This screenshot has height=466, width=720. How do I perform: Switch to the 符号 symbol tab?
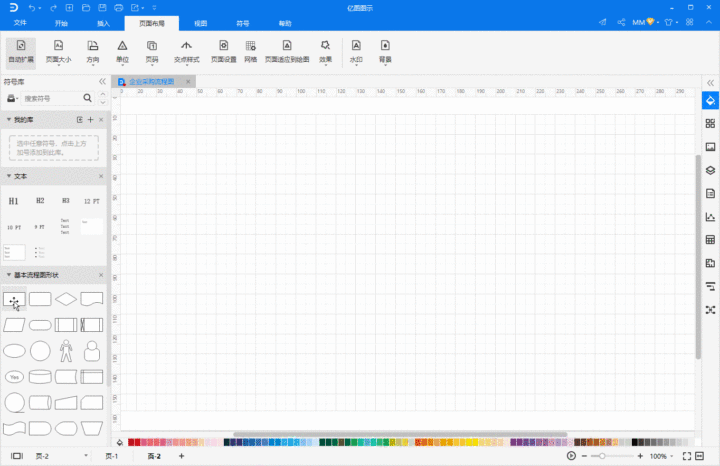(243, 23)
